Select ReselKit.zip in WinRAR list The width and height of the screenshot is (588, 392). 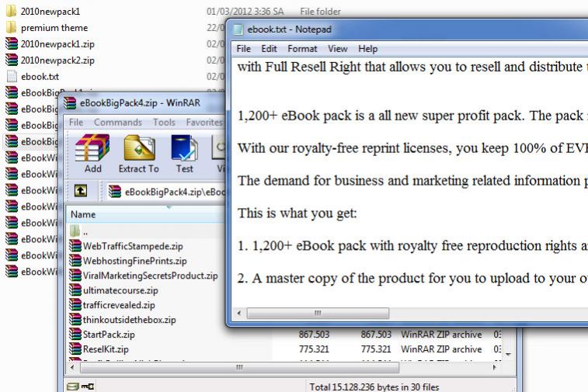[x=99, y=349]
